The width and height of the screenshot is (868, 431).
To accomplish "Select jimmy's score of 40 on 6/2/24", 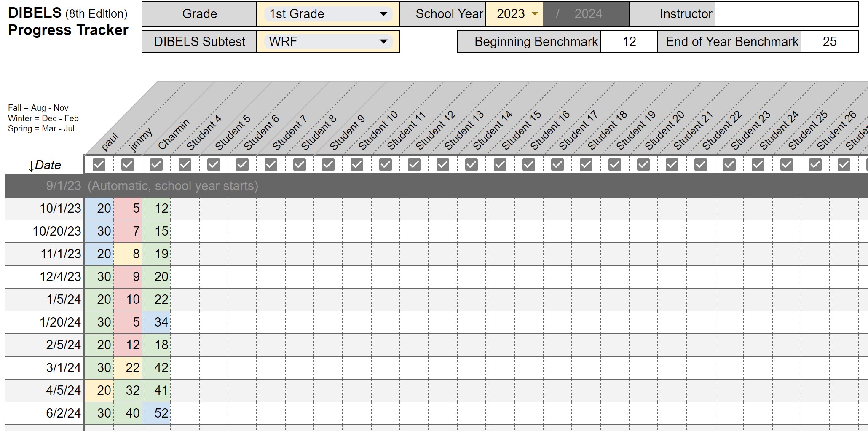I will [x=128, y=413].
